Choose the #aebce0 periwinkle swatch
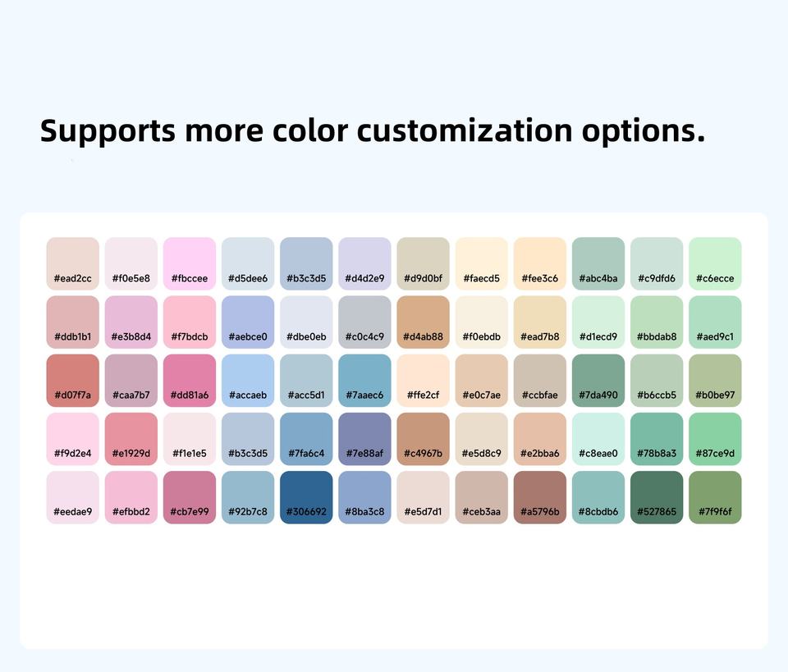 [x=248, y=322]
